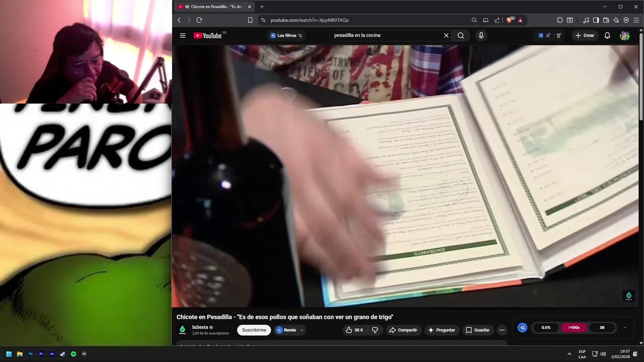Open Photoshop from taskbar
644x362 pixels.
[31, 354]
